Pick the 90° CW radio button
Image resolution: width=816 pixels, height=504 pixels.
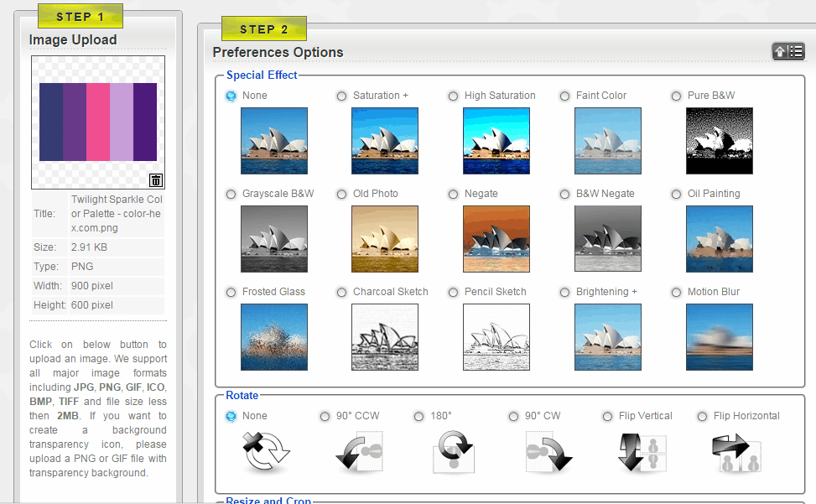(513, 417)
